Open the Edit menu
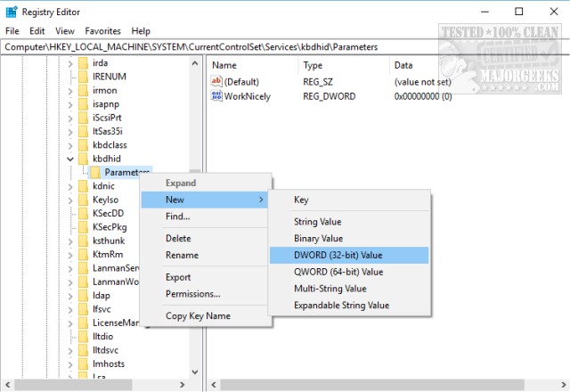Image resolution: width=570 pixels, height=392 pixels. pos(37,31)
